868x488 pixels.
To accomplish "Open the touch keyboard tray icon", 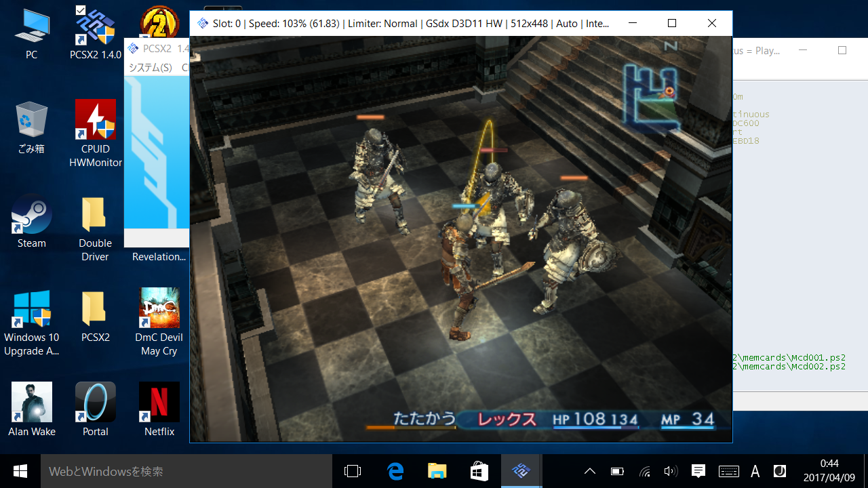I will click(729, 471).
